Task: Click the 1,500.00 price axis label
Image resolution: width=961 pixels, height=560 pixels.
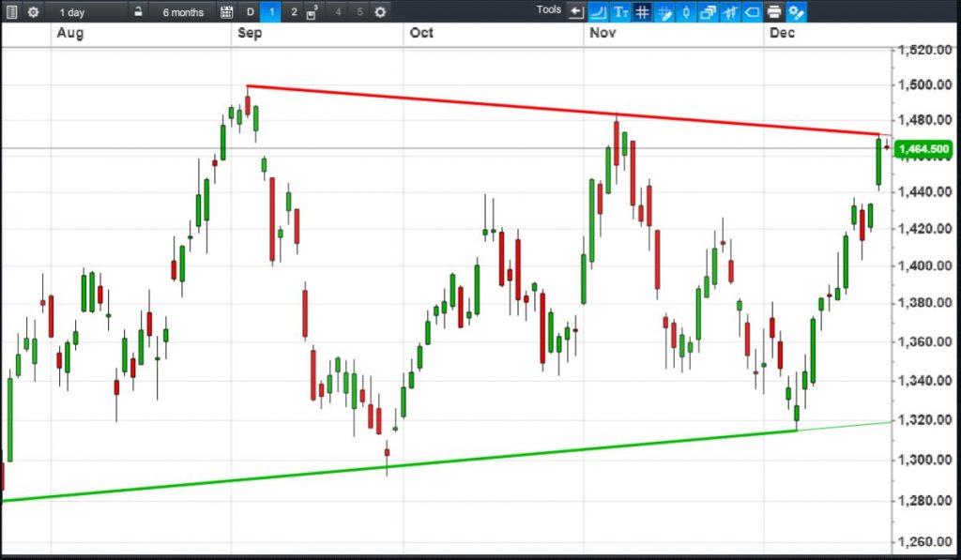Action: 925,84
